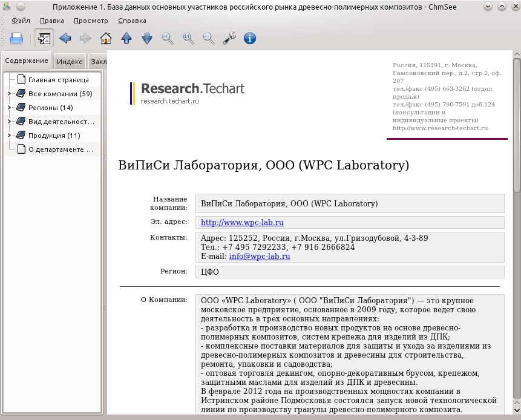Viewport: 521px width, 420px height.
Task: Click the http://www.research-techart.ru header address
Action: 440,128
